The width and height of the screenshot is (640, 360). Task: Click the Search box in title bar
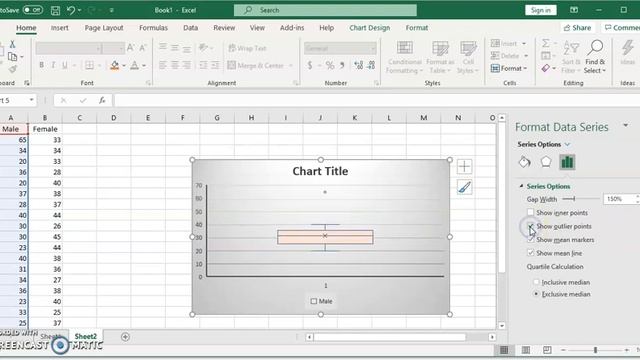pyautogui.click(x=325, y=10)
